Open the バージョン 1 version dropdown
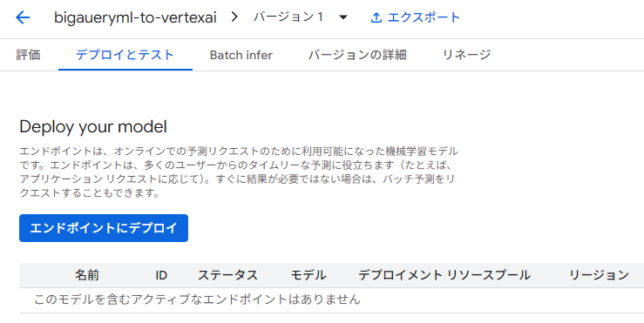This screenshot has width=644, height=323. click(301, 17)
